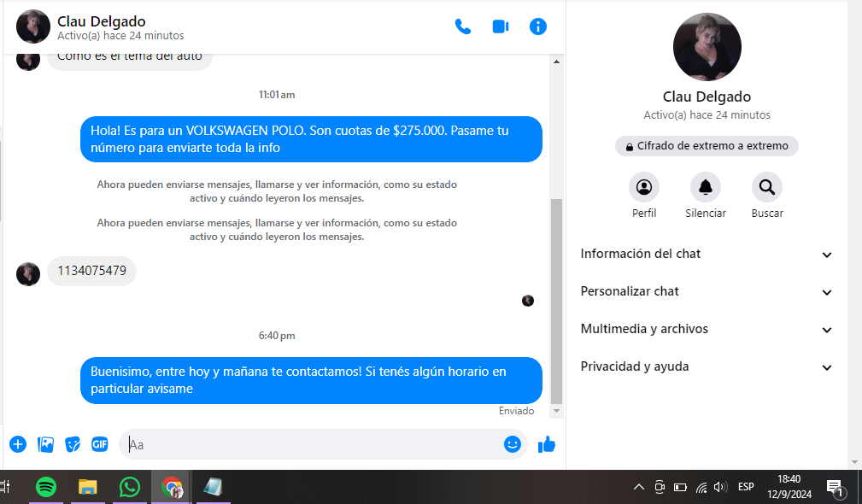Start a video call in chat header
This screenshot has width=862, height=504.
pyautogui.click(x=501, y=26)
